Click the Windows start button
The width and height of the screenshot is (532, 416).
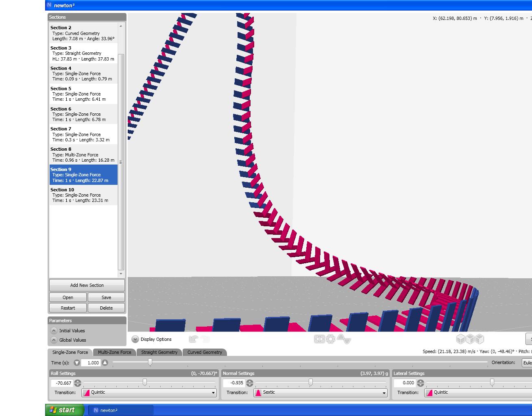(65, 410)
